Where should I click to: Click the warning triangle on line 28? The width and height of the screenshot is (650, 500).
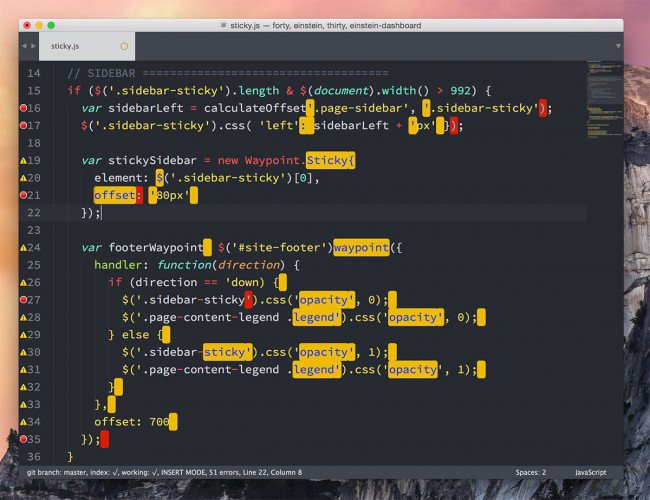pos(23,318)
